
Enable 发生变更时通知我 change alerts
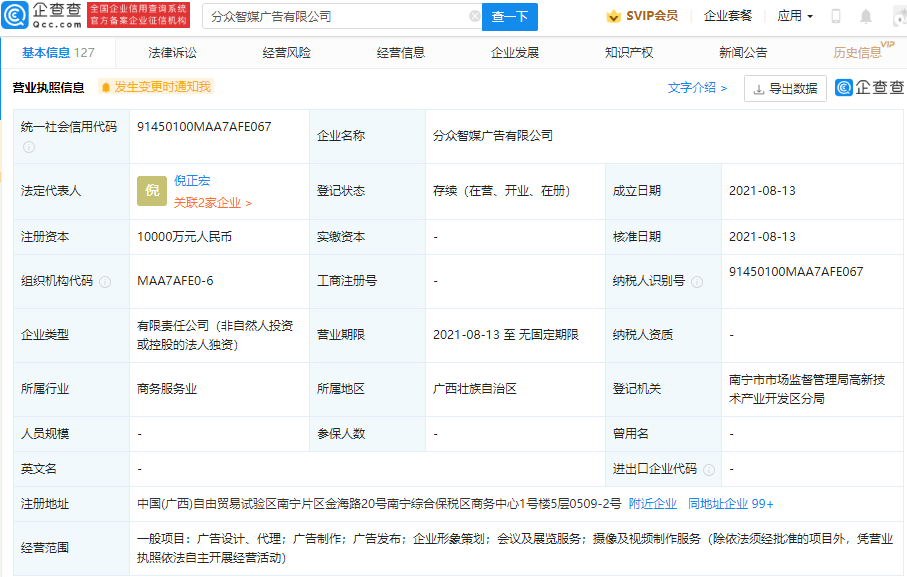point(155,88)
